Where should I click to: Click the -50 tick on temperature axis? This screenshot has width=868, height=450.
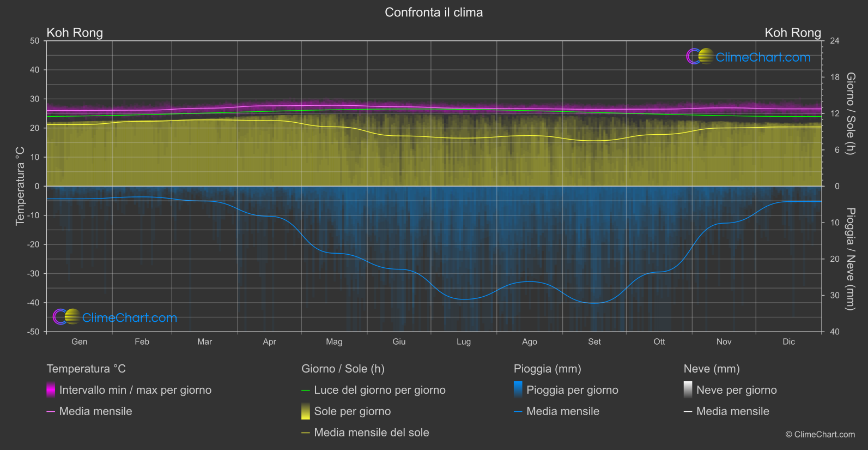coord(33,332)
